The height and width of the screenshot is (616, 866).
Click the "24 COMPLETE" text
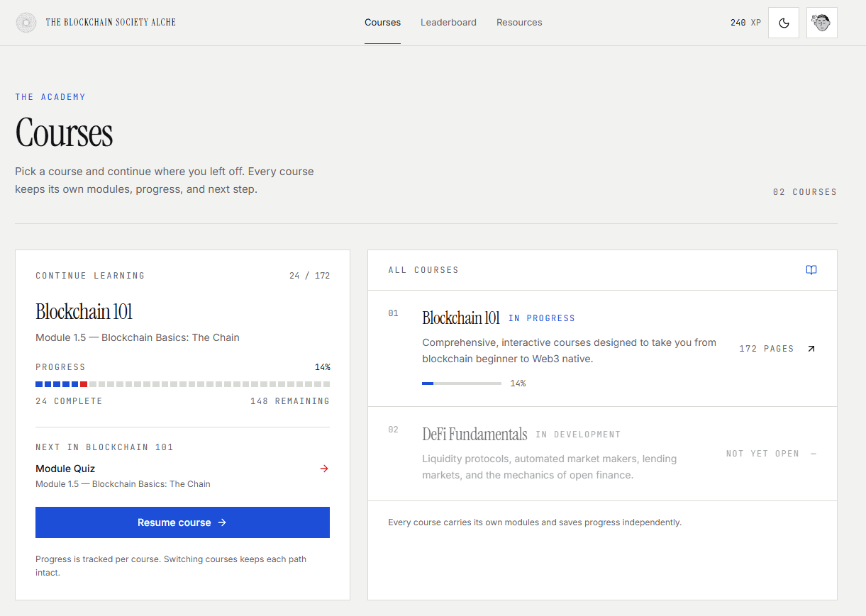coord(69,401)
